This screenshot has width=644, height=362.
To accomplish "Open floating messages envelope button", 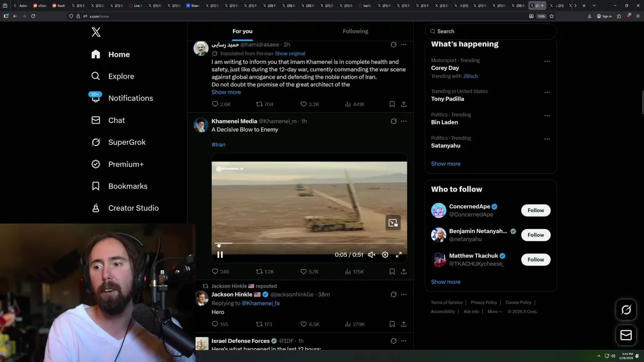I will (x=626, y=335).
